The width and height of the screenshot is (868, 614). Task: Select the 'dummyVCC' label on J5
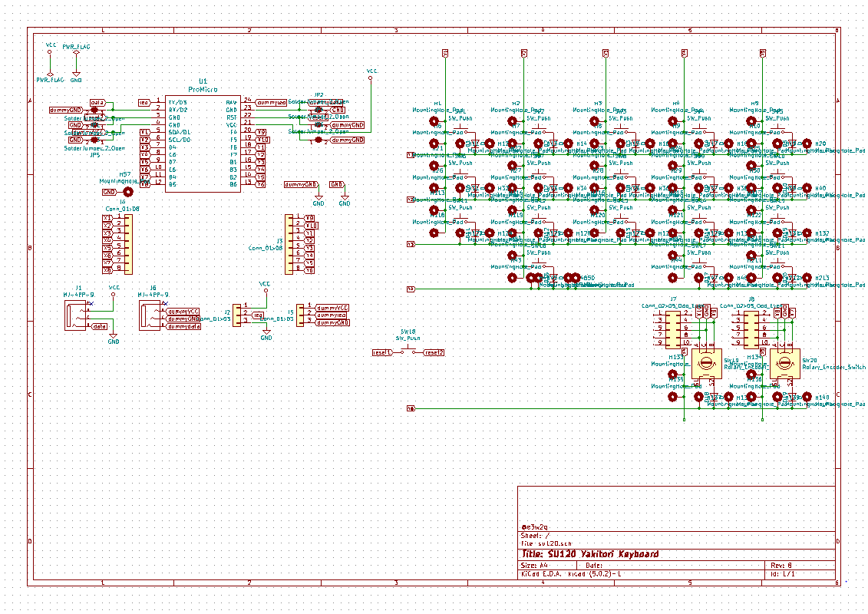pos(332,308)
